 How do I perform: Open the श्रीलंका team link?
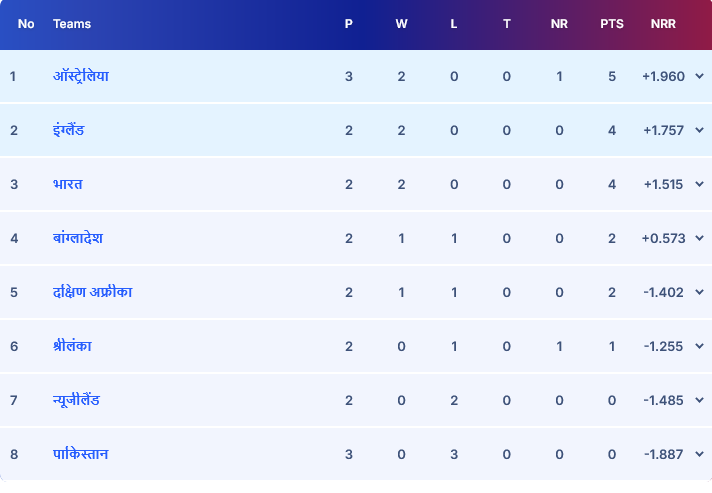pos(72,346)
